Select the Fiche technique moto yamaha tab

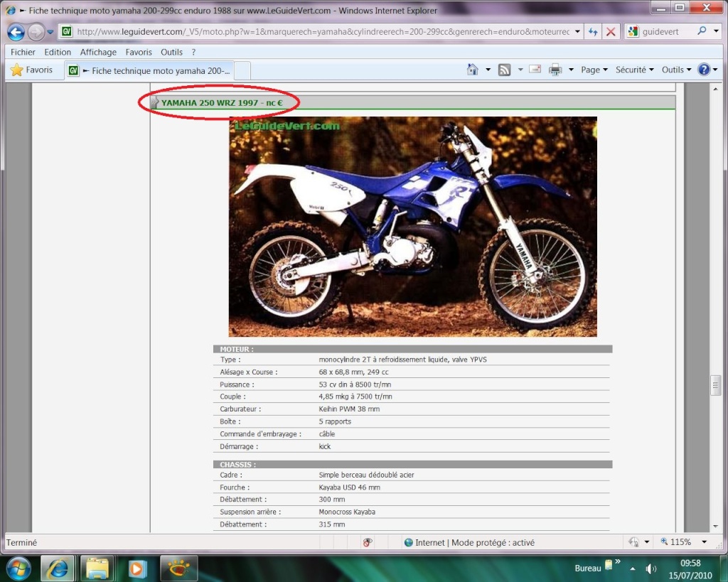click(x=149, y=70)
